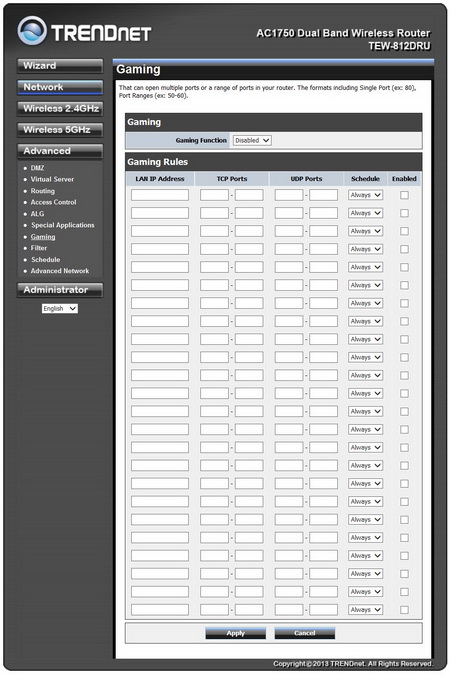Click the Copyright 2013 TRENDnet footer text
Image resolution: width=450 pixels, height=675 pixels.
coord(353,663)
